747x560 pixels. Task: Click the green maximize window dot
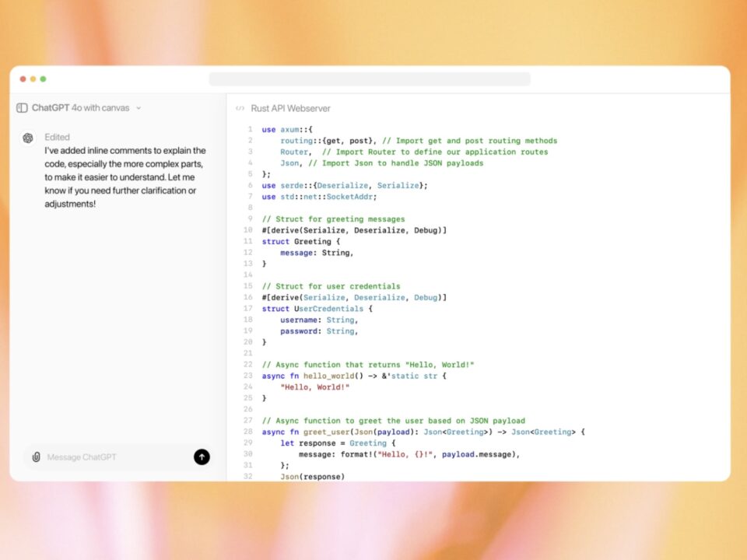(x=43, y=79)
